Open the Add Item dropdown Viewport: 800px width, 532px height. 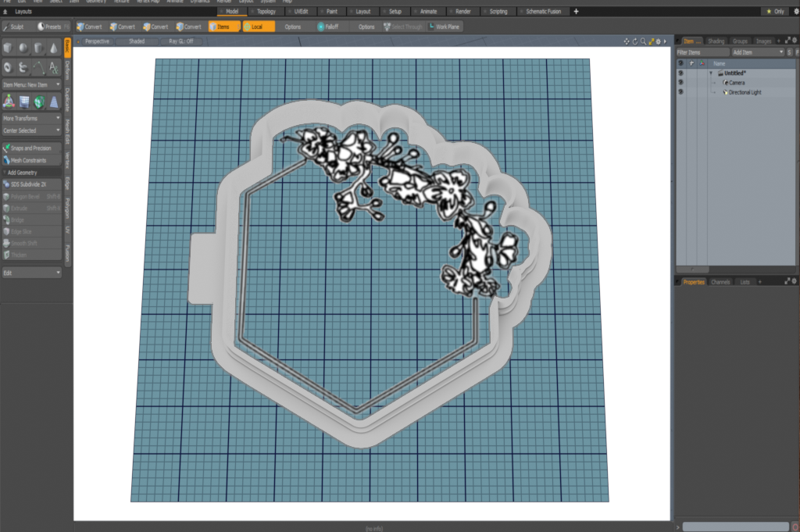coord(756,52)
